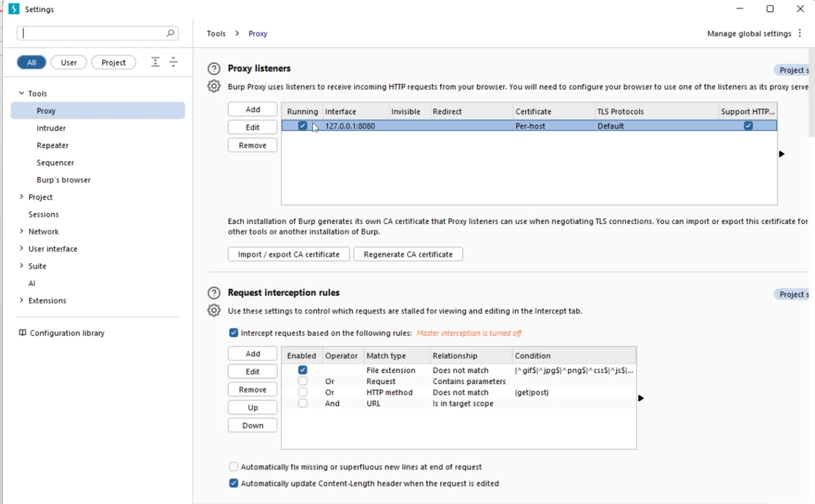Image resolution: width=815 pixels, height=504 pixels.
Task: Select the User filter tab
Action: click(69, 62)
